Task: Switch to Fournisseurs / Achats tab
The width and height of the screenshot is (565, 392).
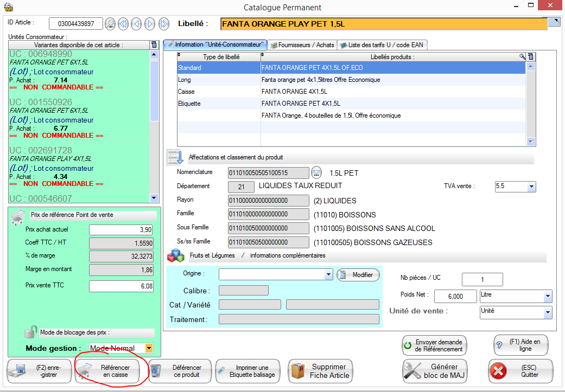Action: pos(302,45)
